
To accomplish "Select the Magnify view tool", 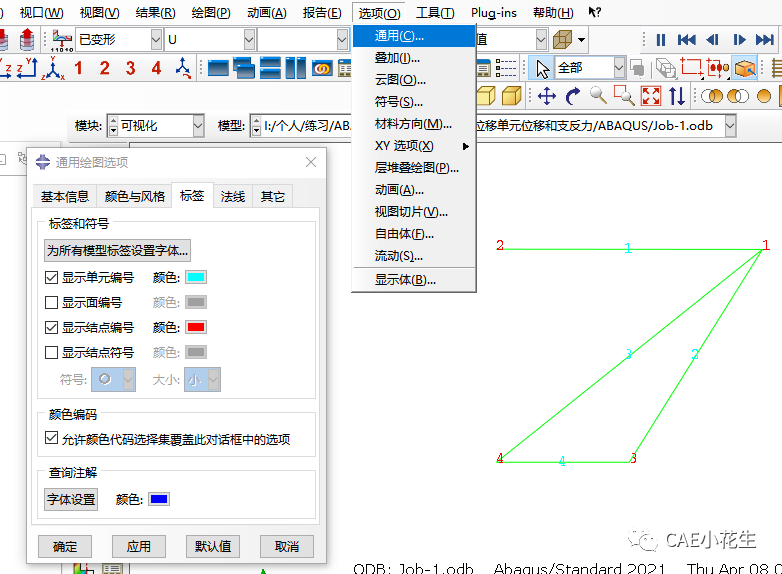I will (598, 95).
